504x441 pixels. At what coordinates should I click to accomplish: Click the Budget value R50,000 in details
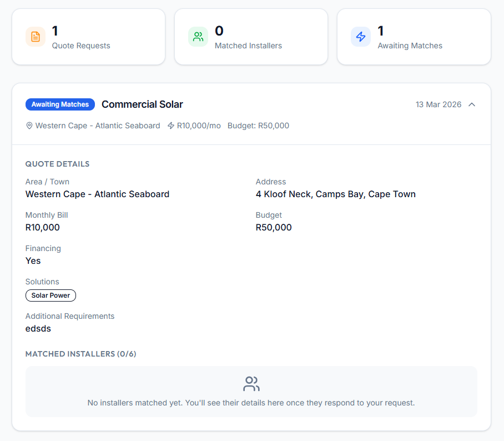coord(274,227)
